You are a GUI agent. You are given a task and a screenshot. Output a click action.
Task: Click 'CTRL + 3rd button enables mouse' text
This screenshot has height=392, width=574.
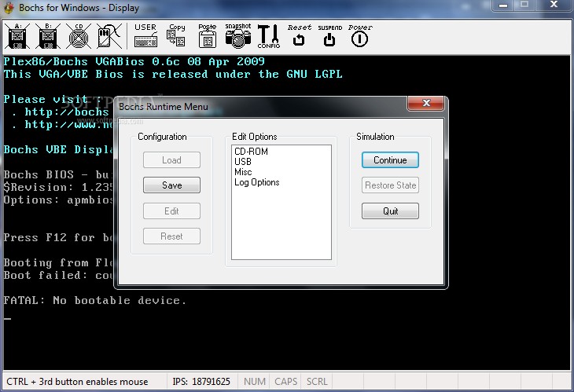coord(77,382)
